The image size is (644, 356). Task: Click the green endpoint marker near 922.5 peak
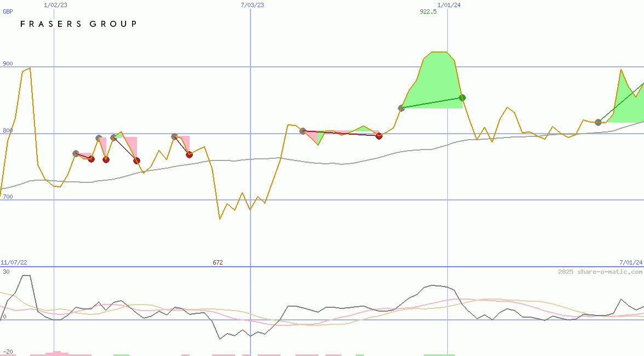tap(462, 97)
